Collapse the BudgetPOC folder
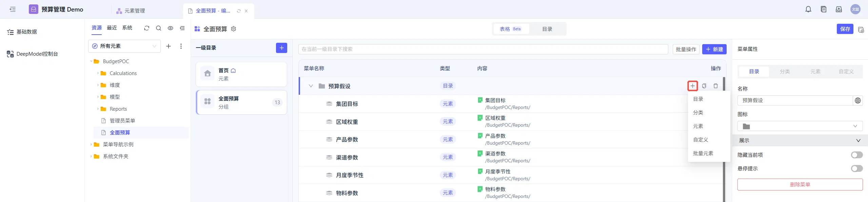The image size is (868, 202). 91,61
